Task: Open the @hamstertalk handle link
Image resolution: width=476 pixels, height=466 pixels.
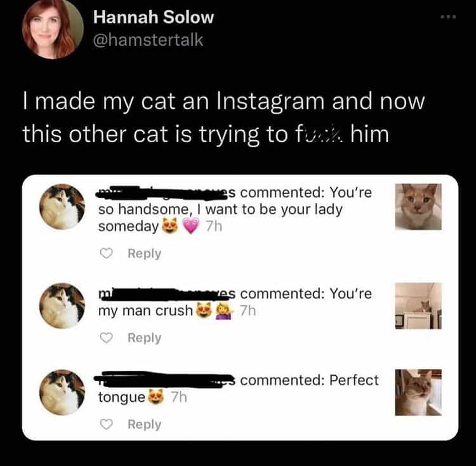Action: [149, 41]
